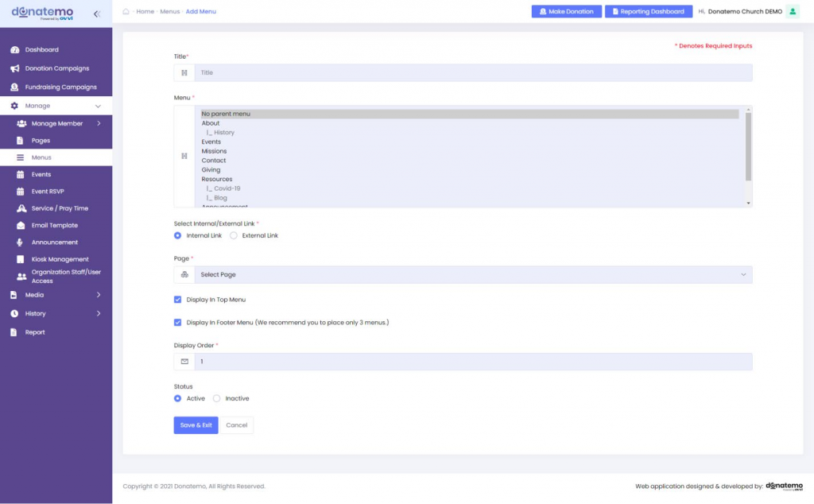Select the External Link radio button
Image resolution: width=814 pixels, height=504 pixels.
[x=235, y=235]
